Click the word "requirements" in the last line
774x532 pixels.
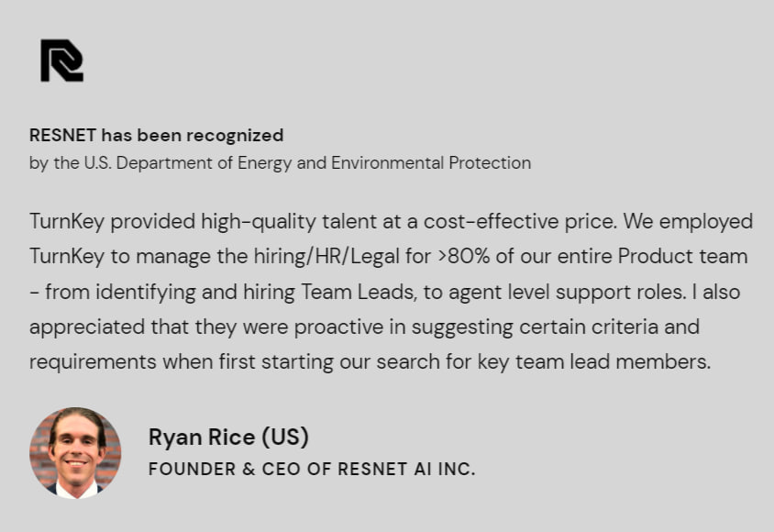[94, 361]
